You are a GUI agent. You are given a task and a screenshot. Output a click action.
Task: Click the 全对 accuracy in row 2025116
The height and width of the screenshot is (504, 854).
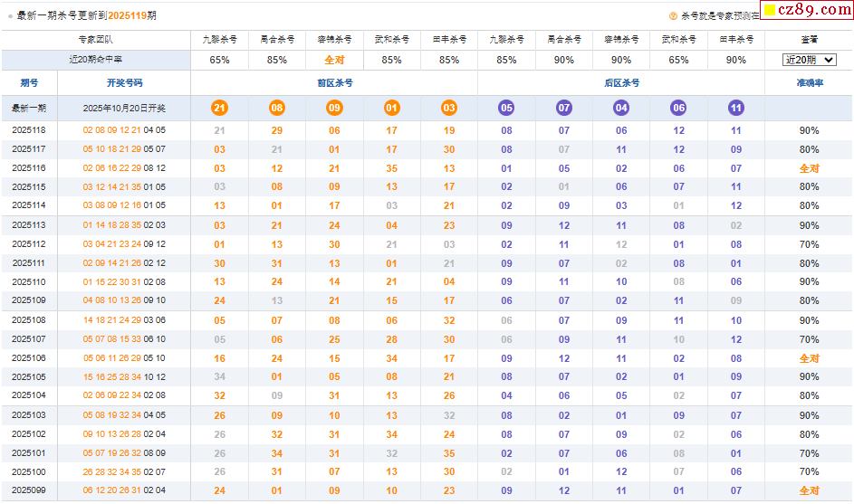[x=809, y=168]
